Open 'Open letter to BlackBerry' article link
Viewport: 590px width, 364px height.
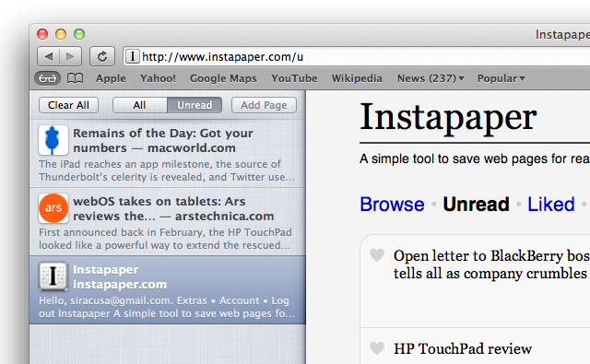point(491,264)
